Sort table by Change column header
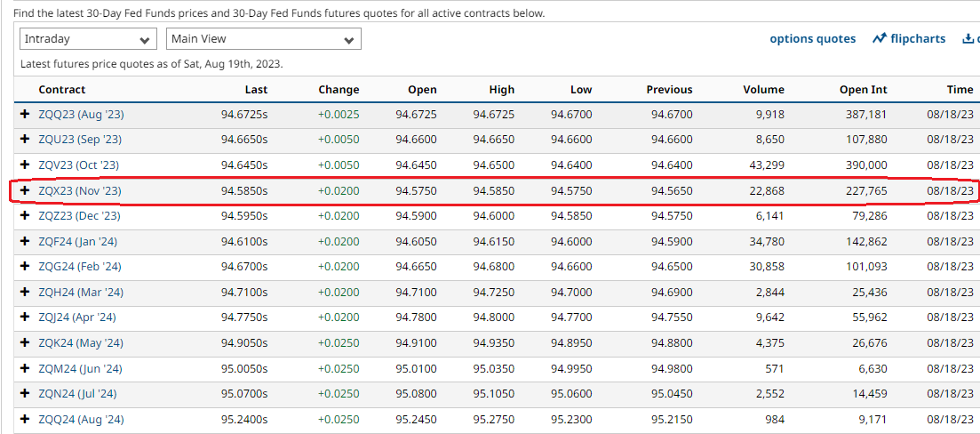Screen dimensions: 980x434 click(339, 90)
